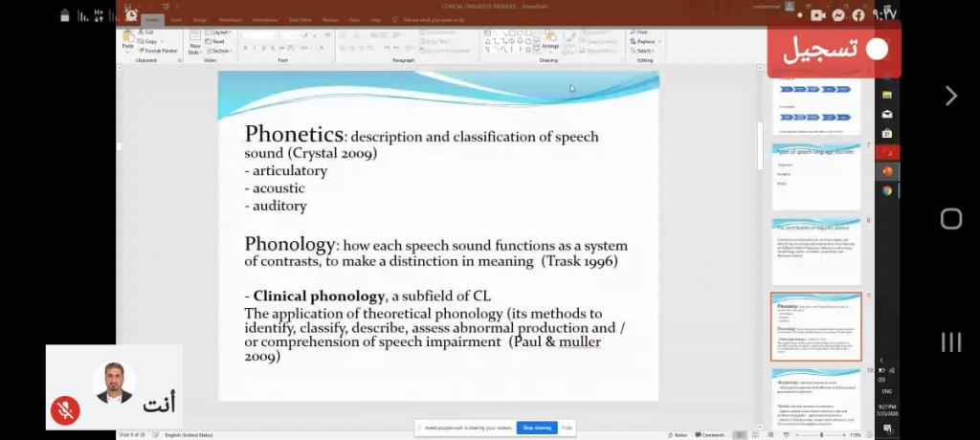Expand the Layout dropdown
Screen dimensions: 980x440
(x=219, y=32)
